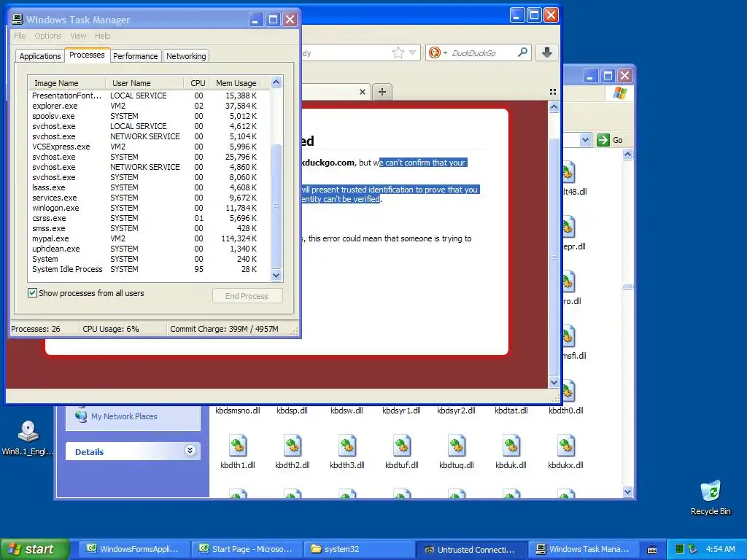Viewport: 747px width, 560px height.
Task: Select the Recycle Bin desktop icon
Action: coord(711,491)
